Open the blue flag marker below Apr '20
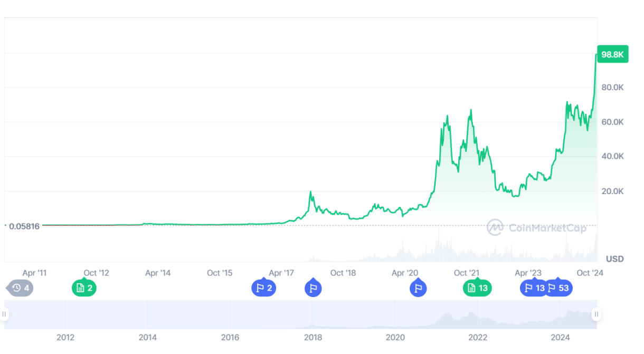Image resolution: width=644 pixels, height=354 pixels. tap(418, 288)
